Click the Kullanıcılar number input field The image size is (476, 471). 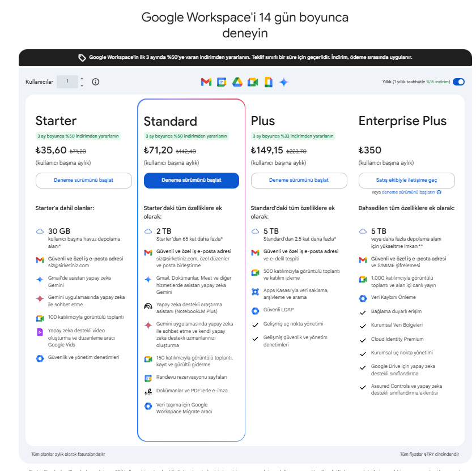67,82
